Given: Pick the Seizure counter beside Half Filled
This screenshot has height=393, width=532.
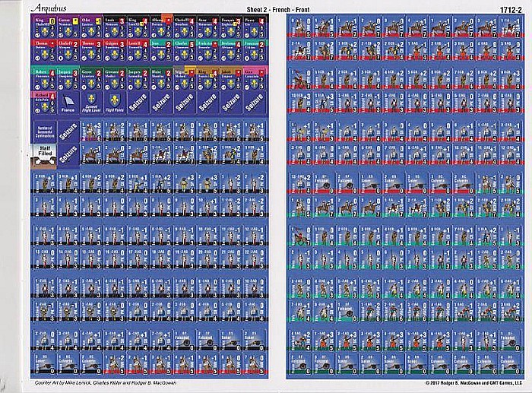Looking at the screenshot, I should point(68,155).
